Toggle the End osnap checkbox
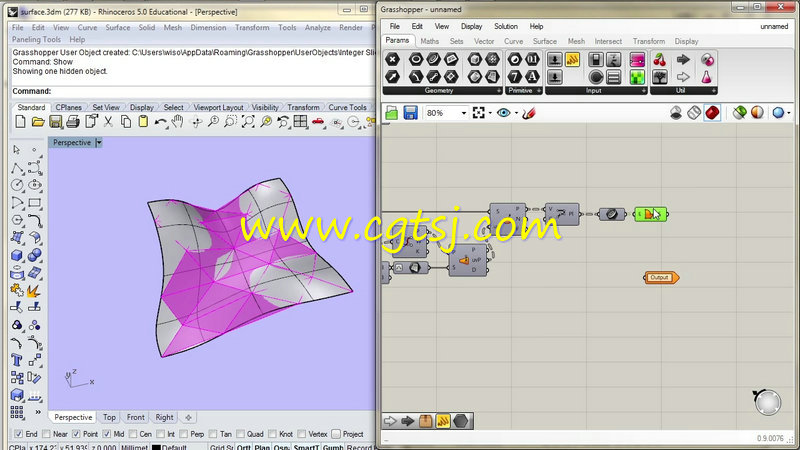This screenshot has width=800, height=450. [18, 434]
